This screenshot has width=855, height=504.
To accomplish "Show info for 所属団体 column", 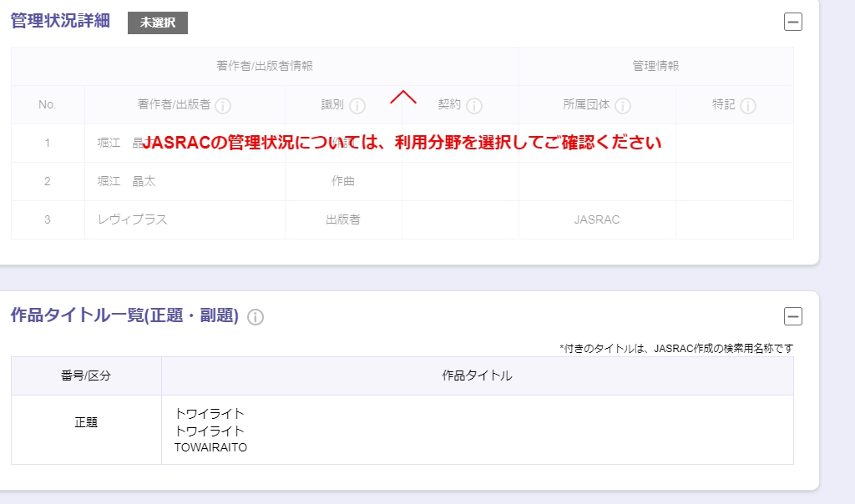I will pyautogui.click(x=623, y=106).
